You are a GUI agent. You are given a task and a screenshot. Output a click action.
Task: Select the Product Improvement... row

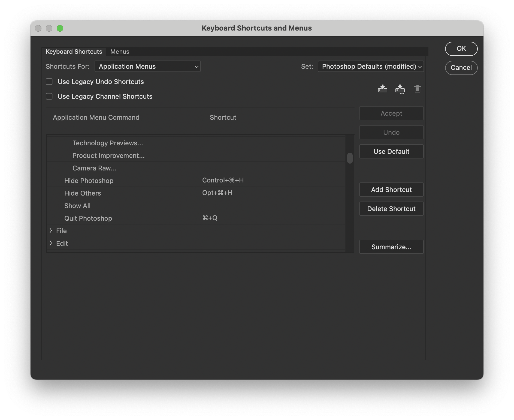(196, 155)
